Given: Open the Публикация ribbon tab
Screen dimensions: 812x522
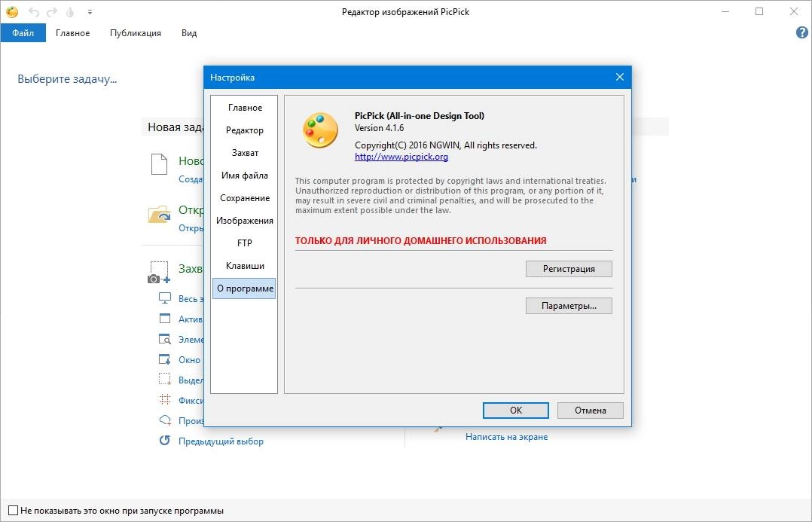Looking at the screenshot, I should click(x=135, y=32).
